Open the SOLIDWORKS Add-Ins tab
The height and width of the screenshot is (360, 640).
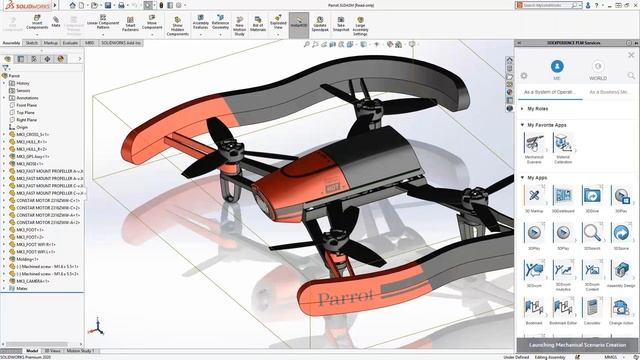(x=121, y=43)
